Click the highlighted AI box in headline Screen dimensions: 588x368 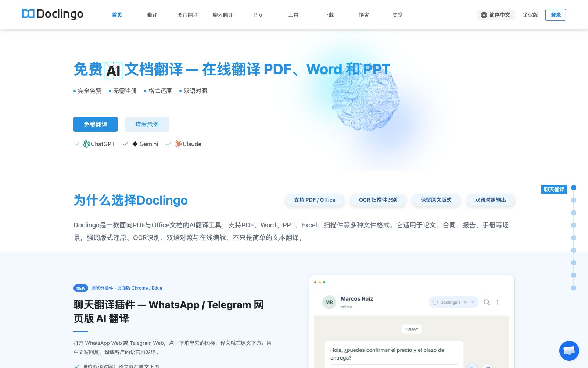click(113, 70)
